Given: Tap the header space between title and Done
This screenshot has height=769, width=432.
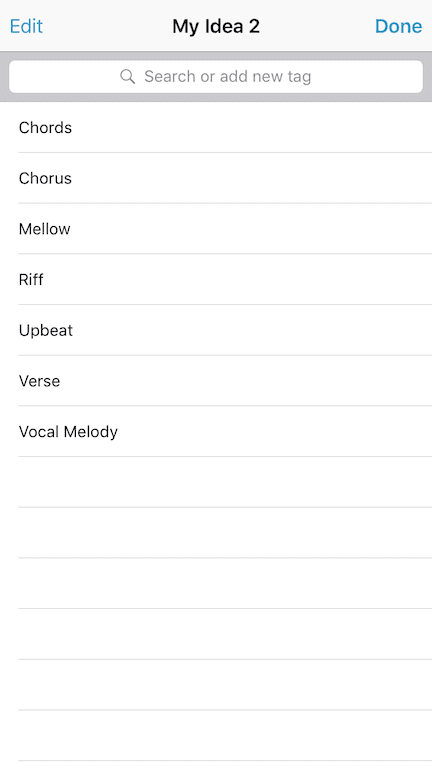Looking at the screenshot, I should (x=317, y=26).
